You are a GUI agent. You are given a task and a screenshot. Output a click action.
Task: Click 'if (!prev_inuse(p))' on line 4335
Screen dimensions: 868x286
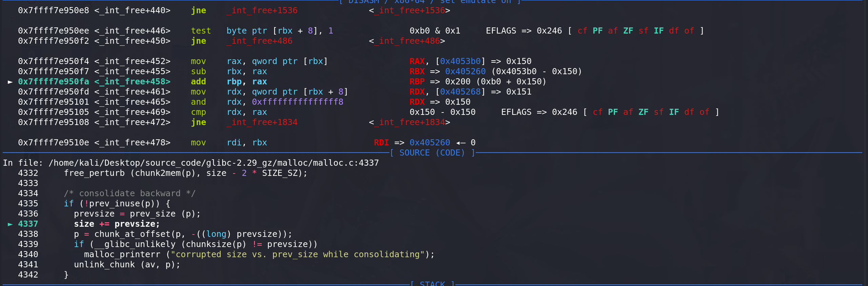coord(117,204)
